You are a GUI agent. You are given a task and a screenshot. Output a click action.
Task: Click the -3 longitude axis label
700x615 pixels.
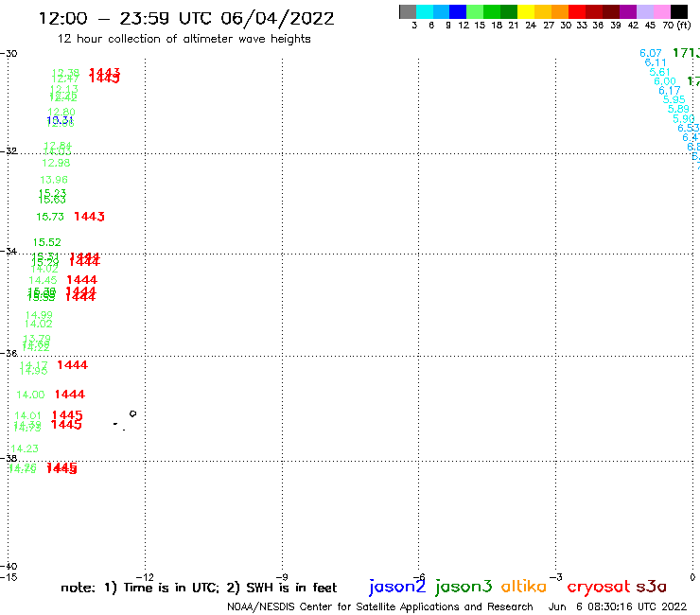(556, 577)
